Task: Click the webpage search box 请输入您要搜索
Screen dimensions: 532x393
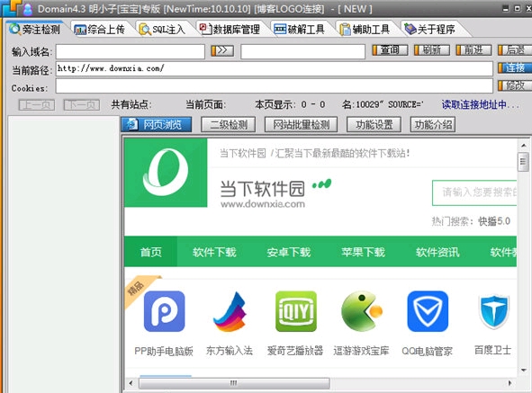Action: tap(474, 192)
